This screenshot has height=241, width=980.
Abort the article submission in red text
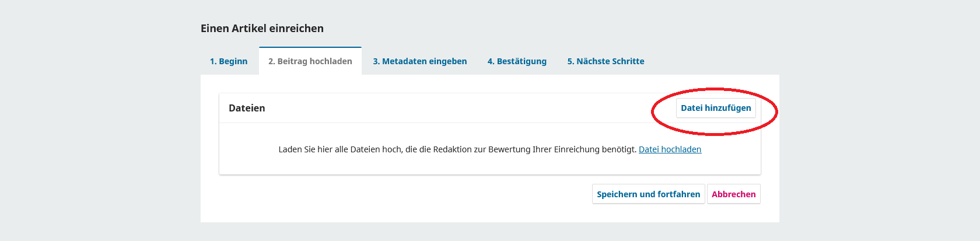point(733,194)
